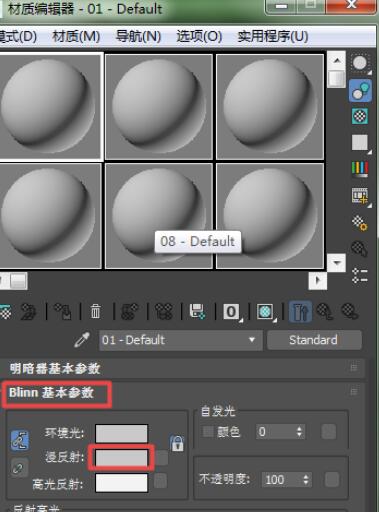Open the 导航(N) menu
Viewport: 379px width, 512px height.
tap(138, 36)
